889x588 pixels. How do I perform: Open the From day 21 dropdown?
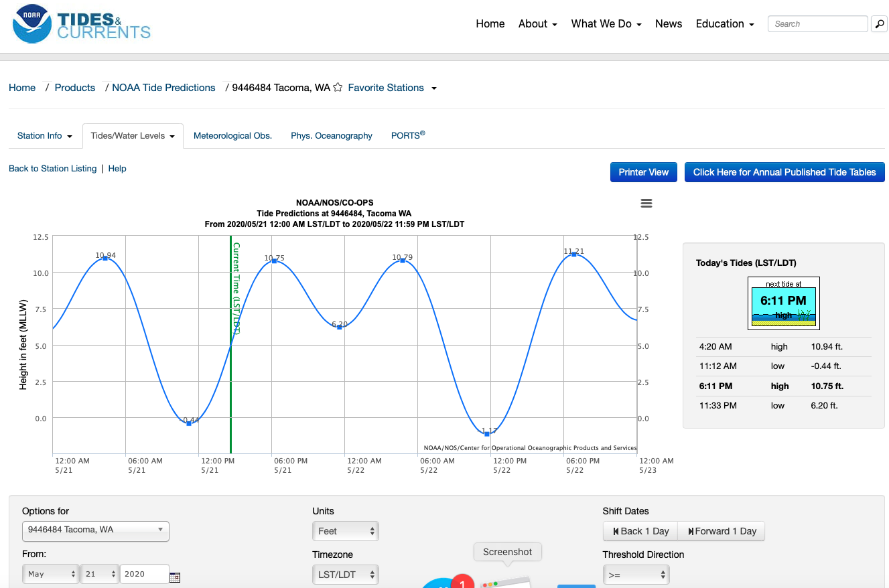[x=99, y=575]
